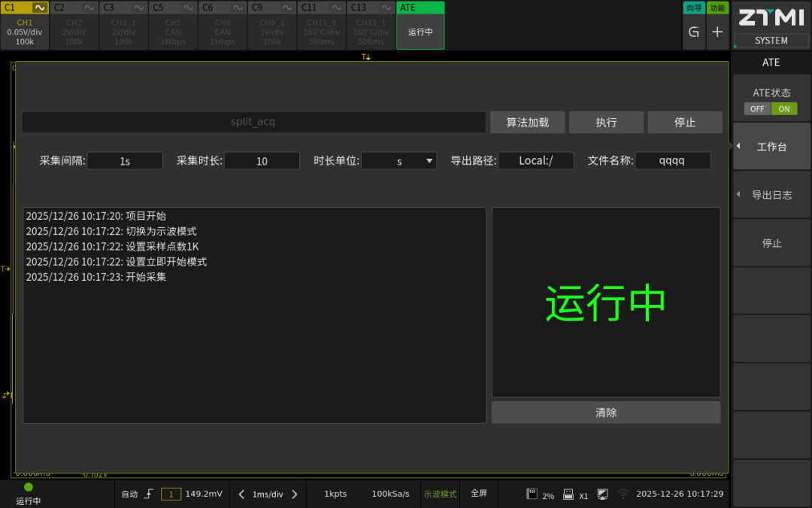
Task: Click the 功能 plus icon to add function
Action: [717, 32]
